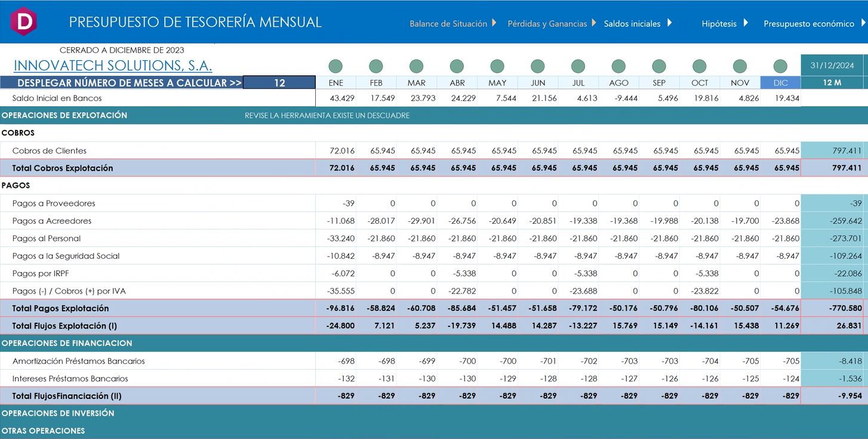868x439 pixels.
Task: Click Intereses Préstamos Bancarios label
Action: 70,378
